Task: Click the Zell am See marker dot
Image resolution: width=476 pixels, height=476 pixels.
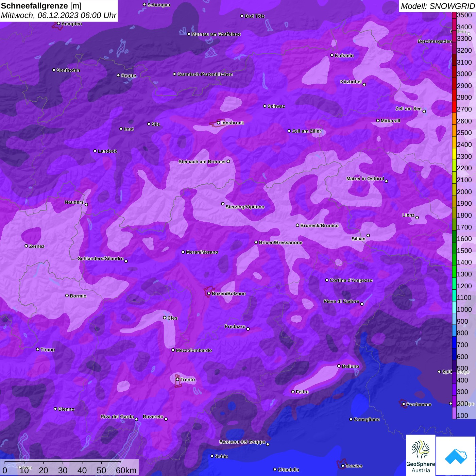Action: [x=424, y=111]
